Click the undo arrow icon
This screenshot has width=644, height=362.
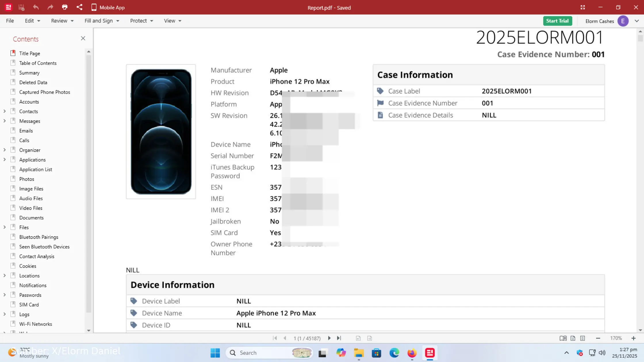pos(36,7)
